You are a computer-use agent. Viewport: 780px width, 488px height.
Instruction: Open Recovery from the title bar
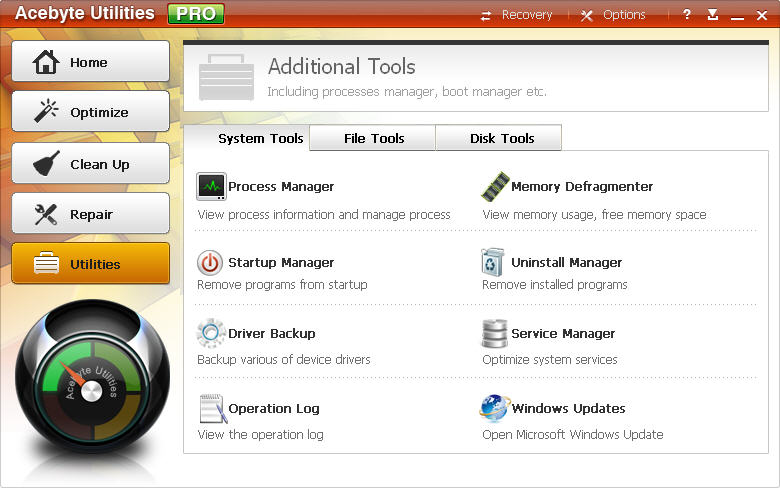coord(527,15)
